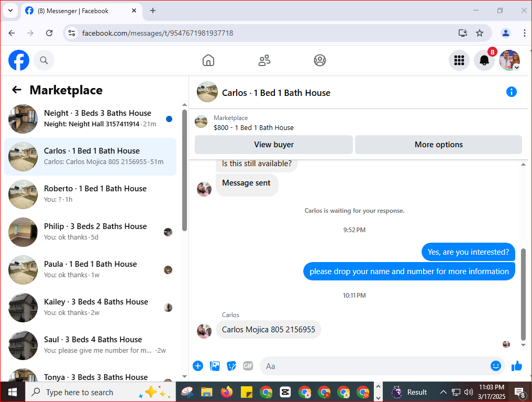The width and height of the screenshot is (532, 402).
Task: Attach a photo or file
Action: pos(215,366)
